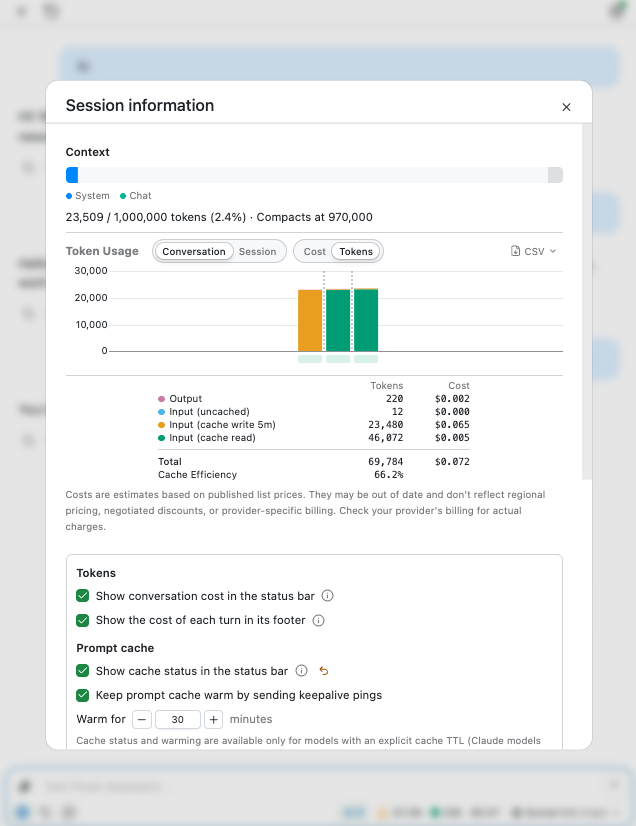Click the context usage progress bar
This screenshot has height=826, width=636.
pos(314,175)
